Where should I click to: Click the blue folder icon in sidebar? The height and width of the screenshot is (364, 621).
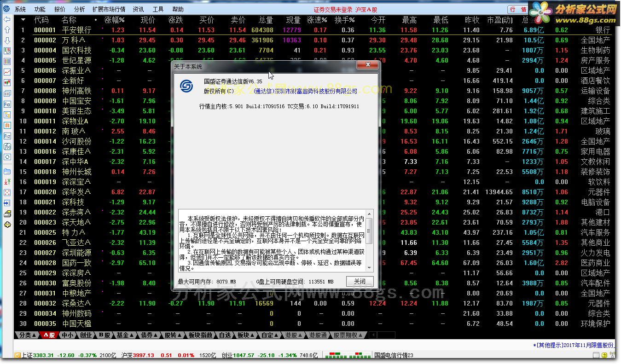click(x=7, y=171)
